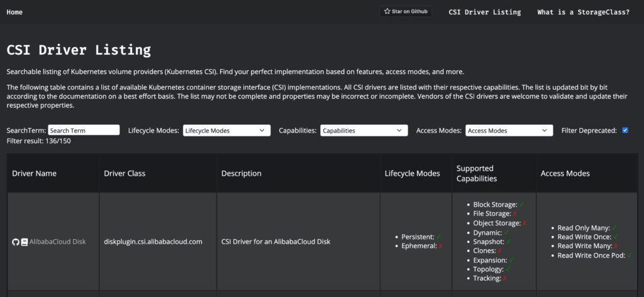Open What is a StorageClass? page
This screenshot has height=297, width=644.
(x=583, y=12)
